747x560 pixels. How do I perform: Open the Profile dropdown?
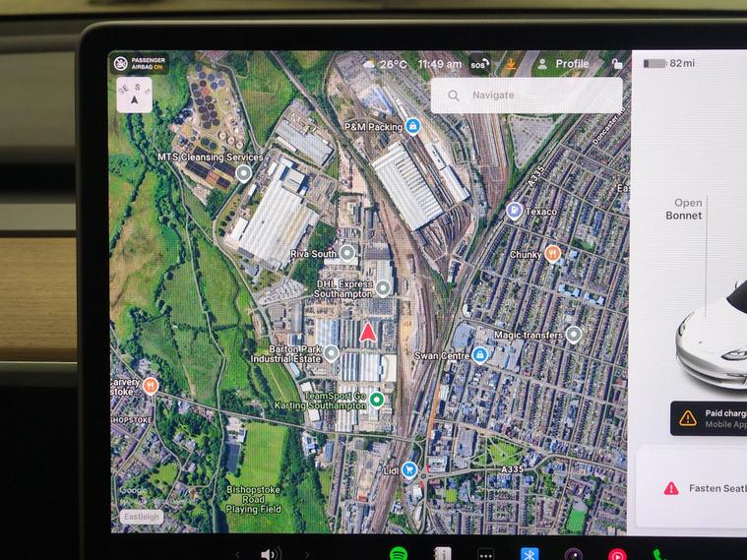tap(563, 64)
